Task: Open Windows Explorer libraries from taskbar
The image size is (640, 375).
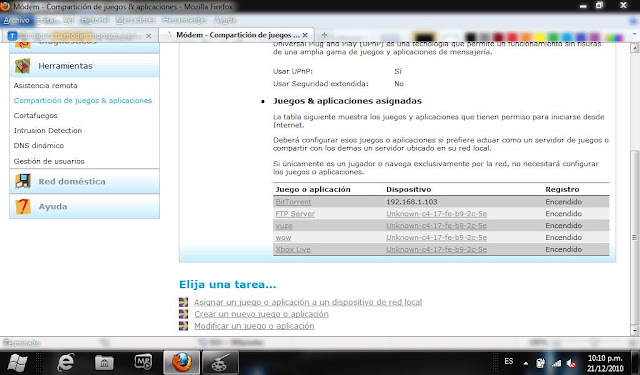Action: click(x=104, y=362)
